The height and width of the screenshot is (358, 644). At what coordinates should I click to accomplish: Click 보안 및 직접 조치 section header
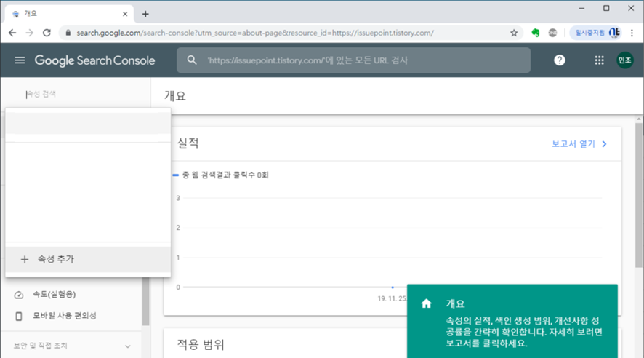40,346
